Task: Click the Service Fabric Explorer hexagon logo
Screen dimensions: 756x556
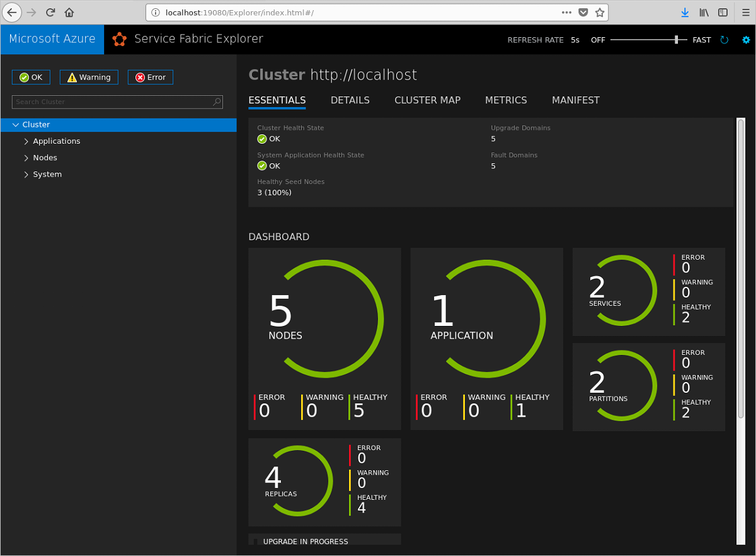Action: 119,39
